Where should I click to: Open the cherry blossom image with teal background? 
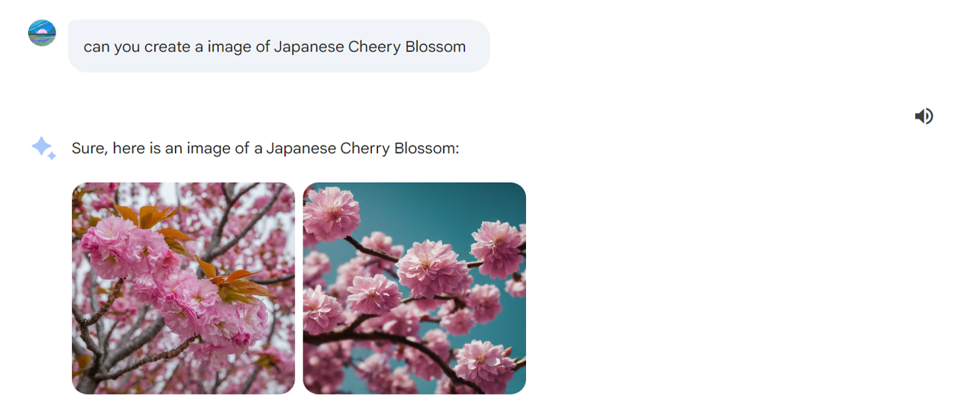click(415, 288)
